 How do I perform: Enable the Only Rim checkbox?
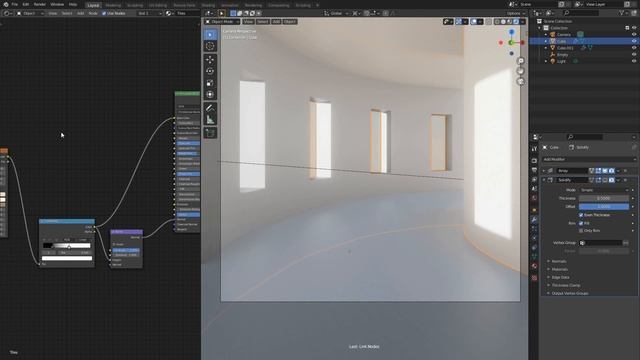click(581, 231)
